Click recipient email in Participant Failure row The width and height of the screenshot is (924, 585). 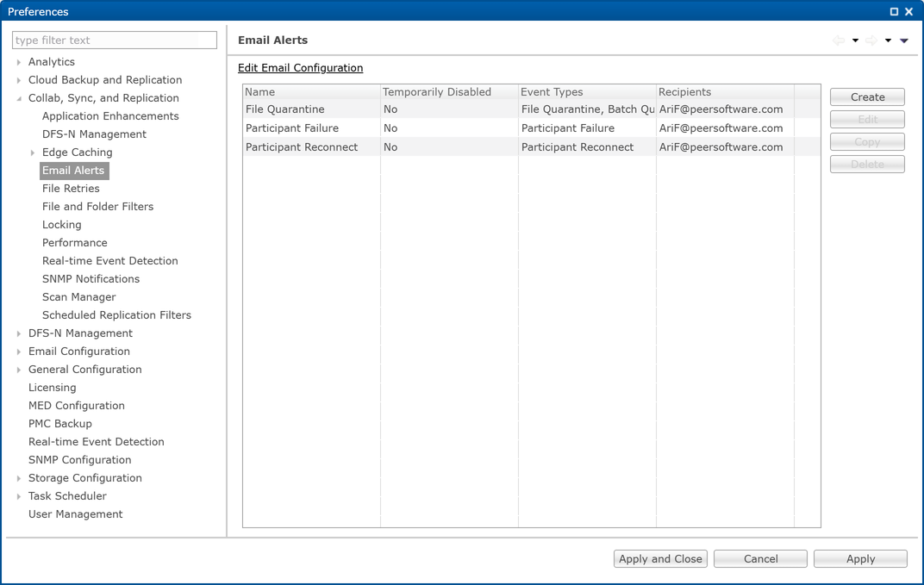pyautogui.click(x=721, y=128)
